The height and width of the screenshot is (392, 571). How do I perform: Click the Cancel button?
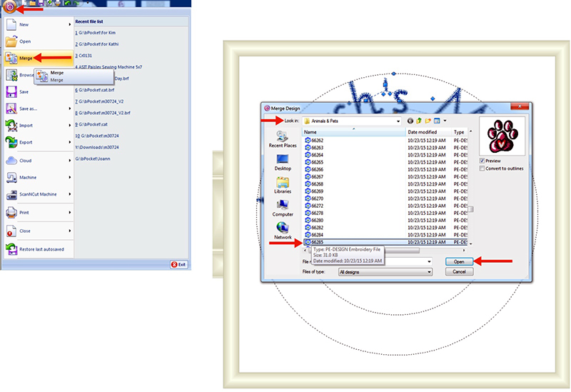pyautogui.click(x=459, y=272)
